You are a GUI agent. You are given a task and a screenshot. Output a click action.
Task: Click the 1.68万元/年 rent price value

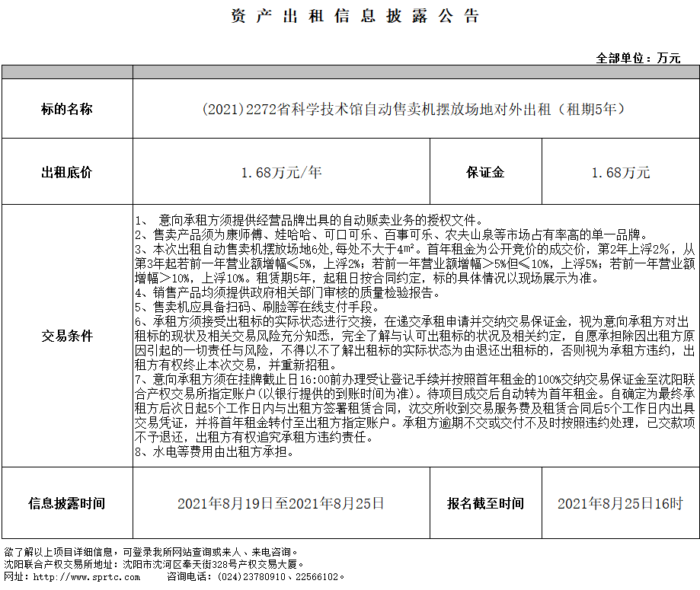(281, 173)
